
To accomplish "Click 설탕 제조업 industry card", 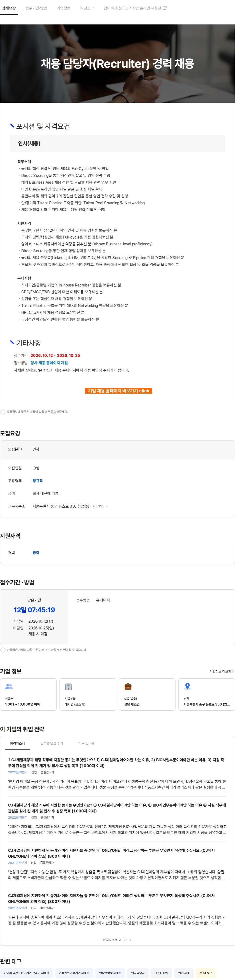I will [147, 694].
